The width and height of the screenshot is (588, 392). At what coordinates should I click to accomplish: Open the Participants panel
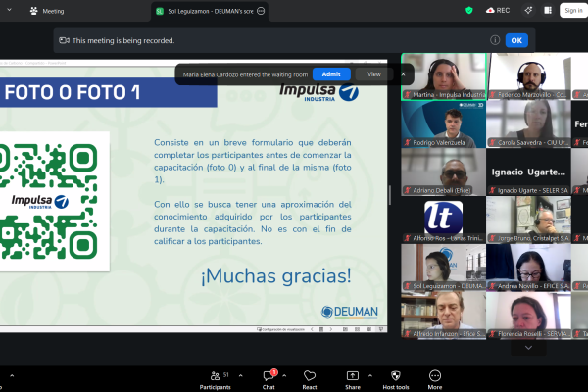(x=215, y=380)
